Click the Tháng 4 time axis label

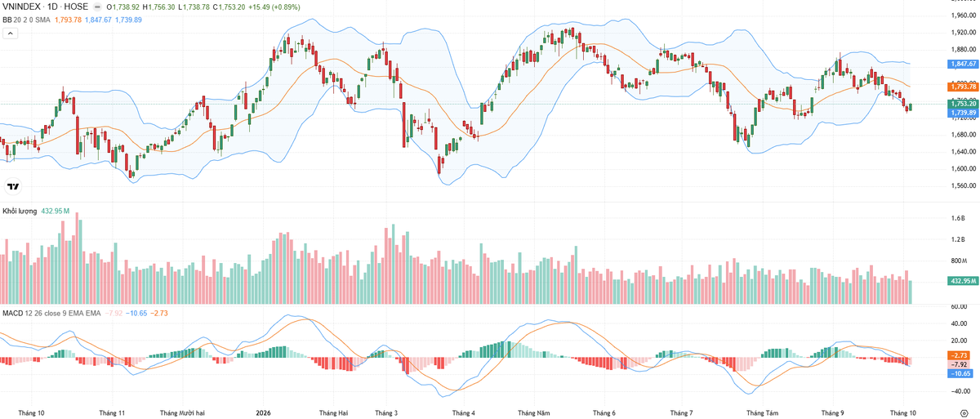463,413
